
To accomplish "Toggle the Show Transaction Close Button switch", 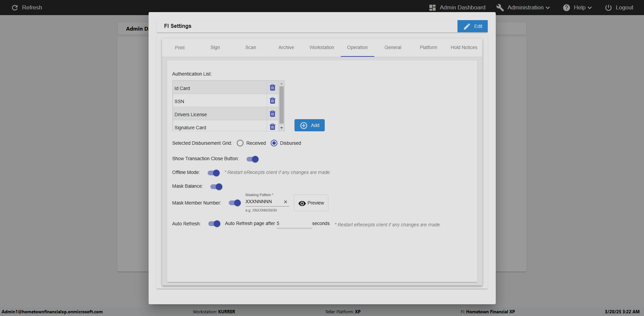I will pos(253,159).
